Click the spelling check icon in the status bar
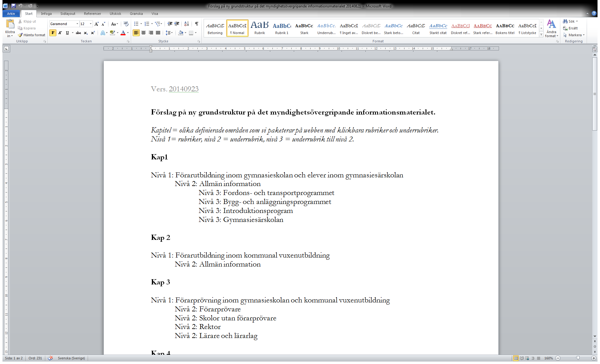The width and height of the screenshot is (600, 364). [x=50, y=358]
